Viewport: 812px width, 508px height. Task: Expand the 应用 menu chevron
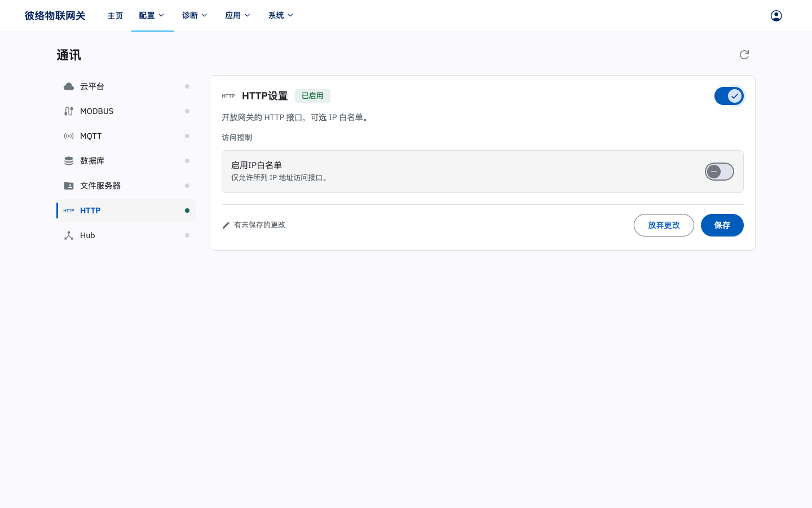point(247,15)
